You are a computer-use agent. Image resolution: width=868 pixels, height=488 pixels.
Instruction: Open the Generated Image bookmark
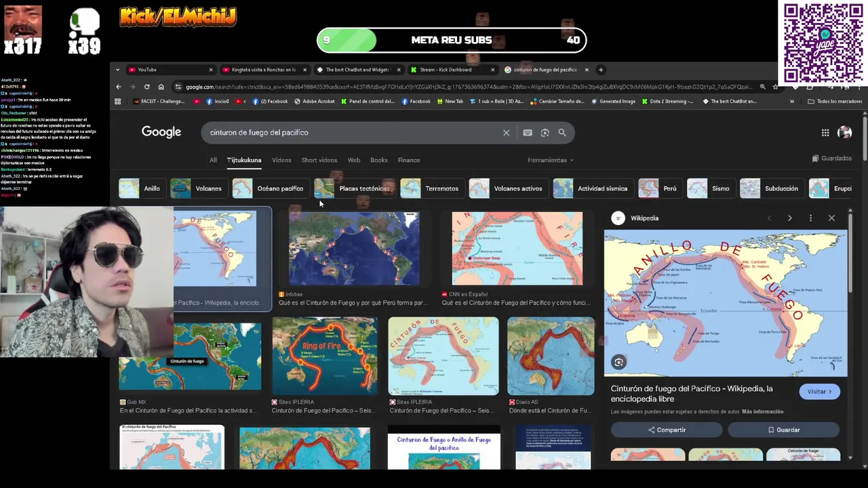coord(613,102)
